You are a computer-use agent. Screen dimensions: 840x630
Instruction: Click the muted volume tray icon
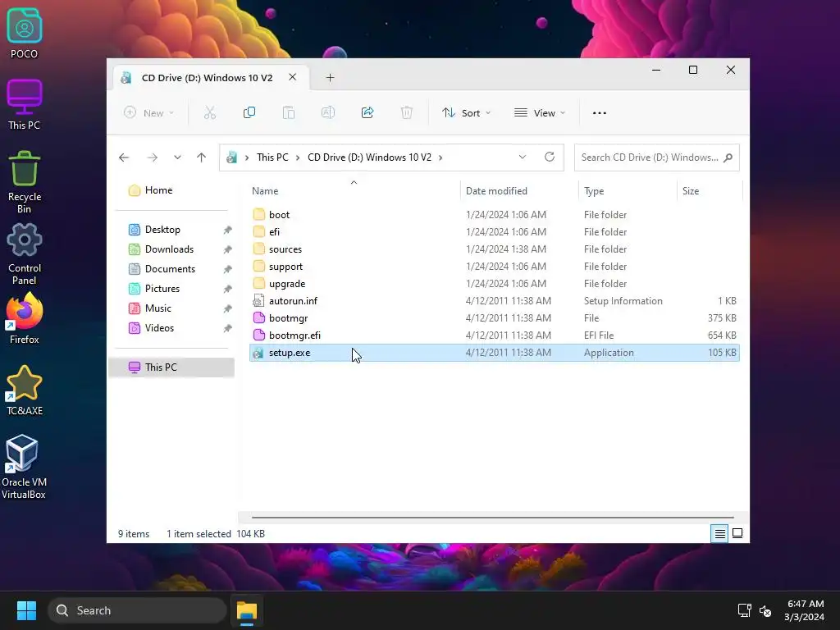(765, 610)
